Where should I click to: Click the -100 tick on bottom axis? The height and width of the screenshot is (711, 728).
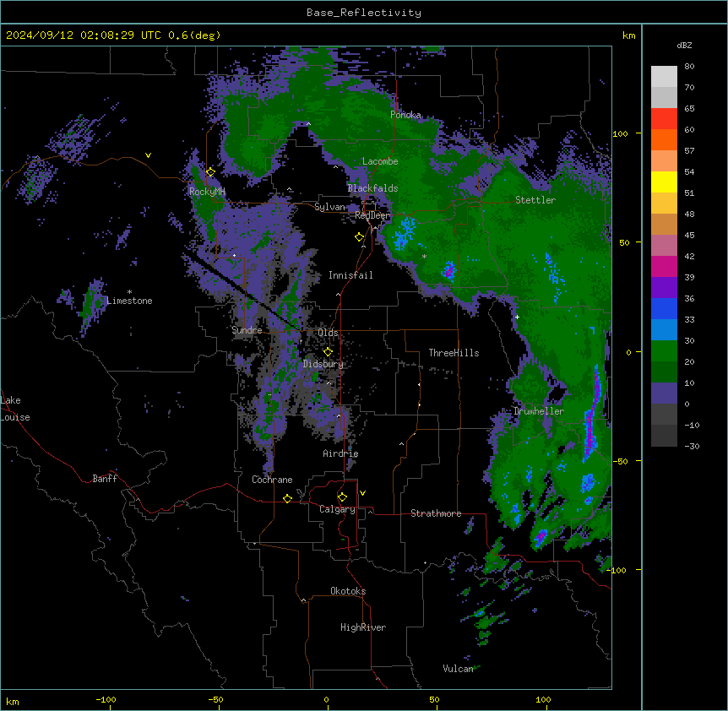[x=106, y=699]
